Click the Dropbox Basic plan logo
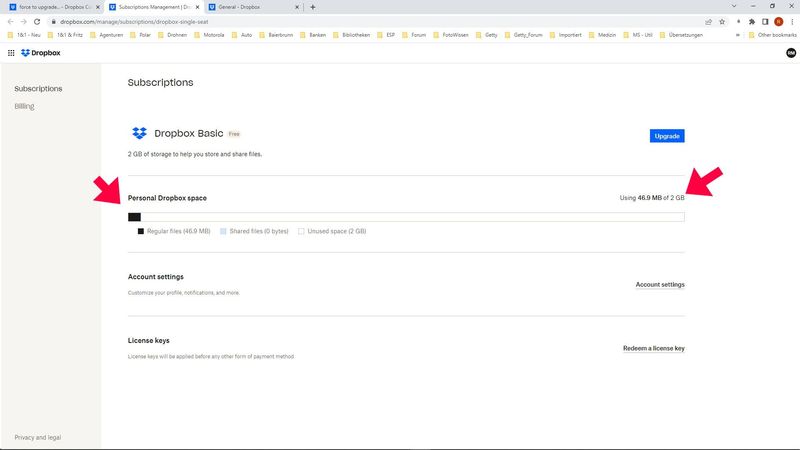Screen dimensions: 800x450 tap(139, 133)
